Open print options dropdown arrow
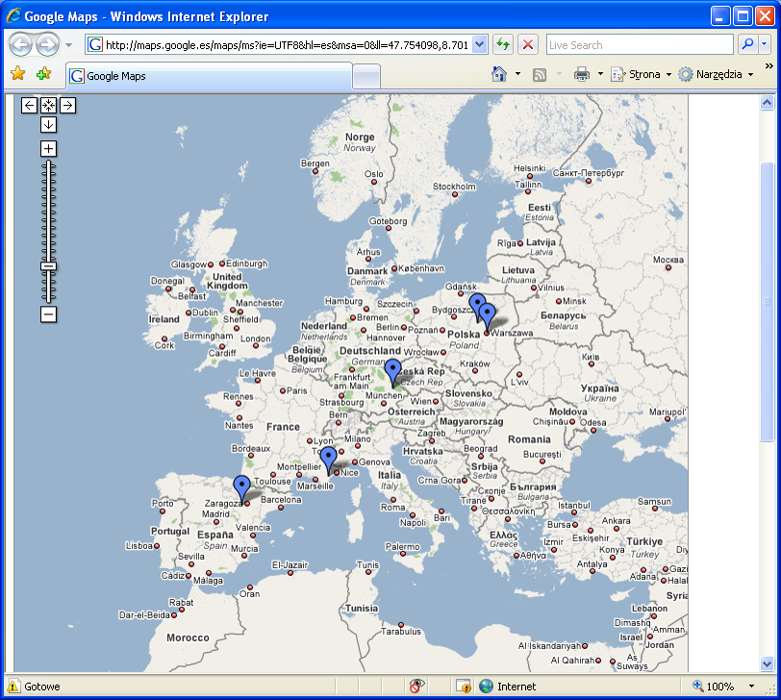This screenshot has width=781, height=700. (600, 74)
